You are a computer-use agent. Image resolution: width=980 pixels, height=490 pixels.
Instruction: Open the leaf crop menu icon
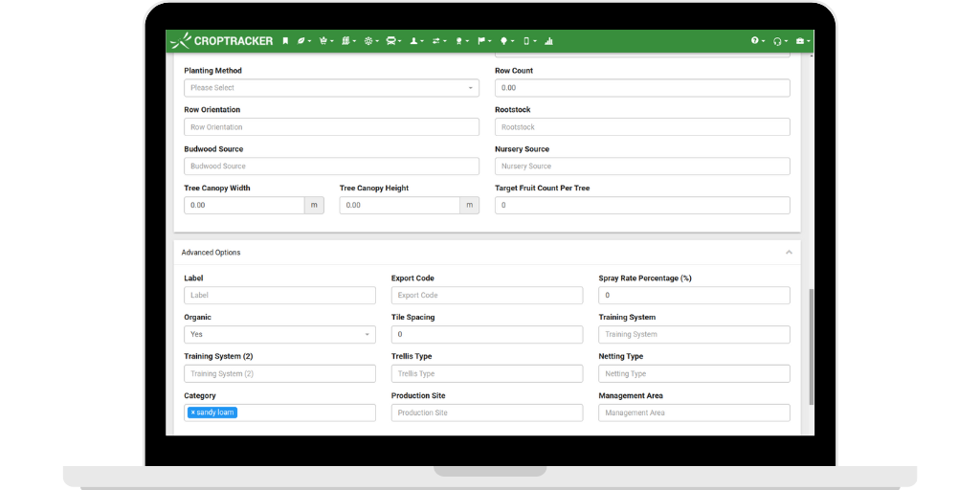pyautogui.click(x=302, y=41)
